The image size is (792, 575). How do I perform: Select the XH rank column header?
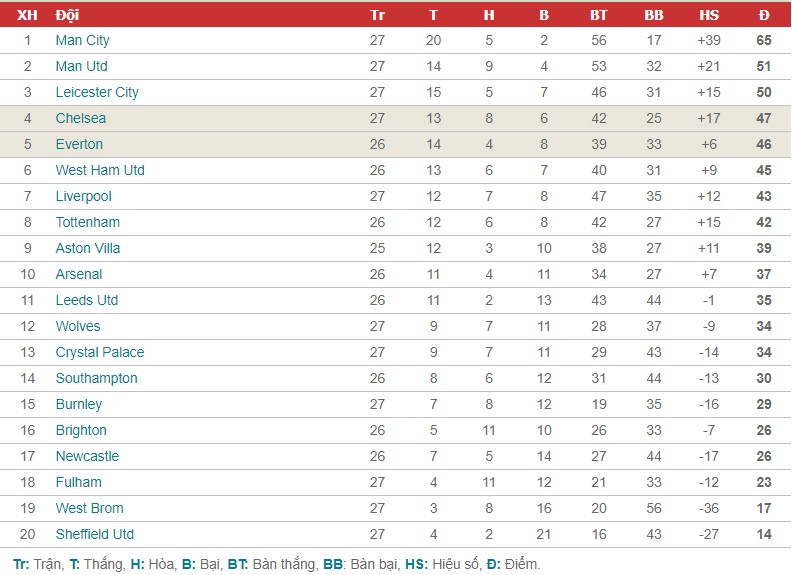(x=27, y=15)
